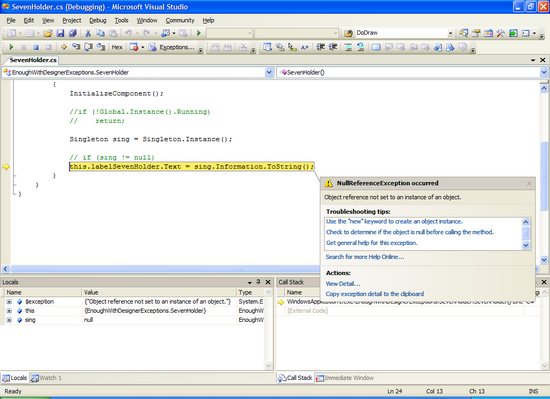
Task: Click the green Start Debugging arrow
Action: pyautogui.click(x=199, y=33)
